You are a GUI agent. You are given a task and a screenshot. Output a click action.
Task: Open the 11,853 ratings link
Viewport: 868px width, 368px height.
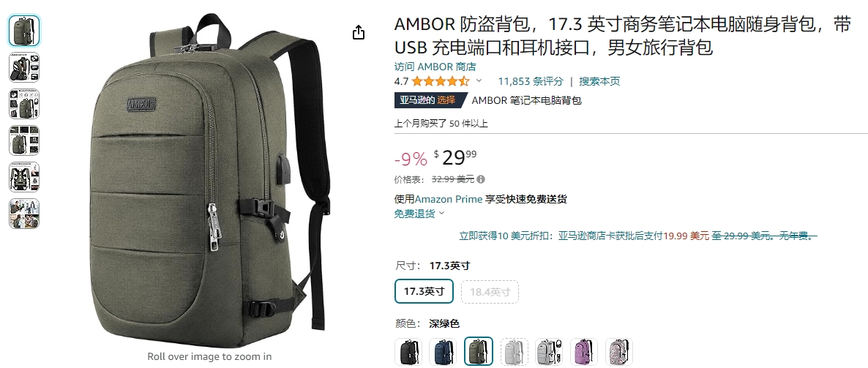tap(531, 81)
